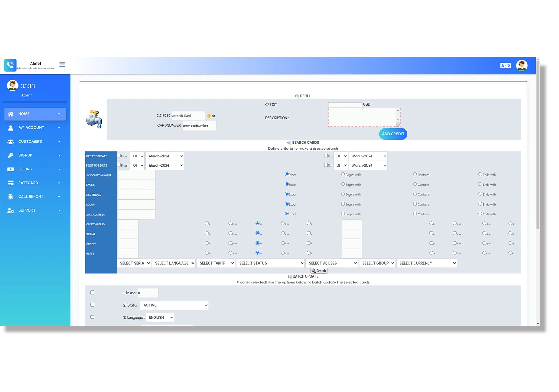Enable the Creation Date To checkbox
This screenshot has width=559, height=392.
[x=326, y=156]
